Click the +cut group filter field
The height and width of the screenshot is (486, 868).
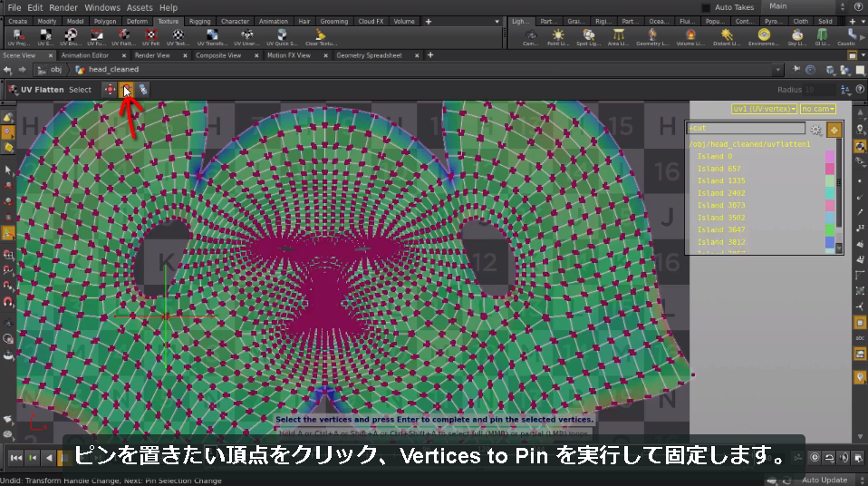pos(746,128)
